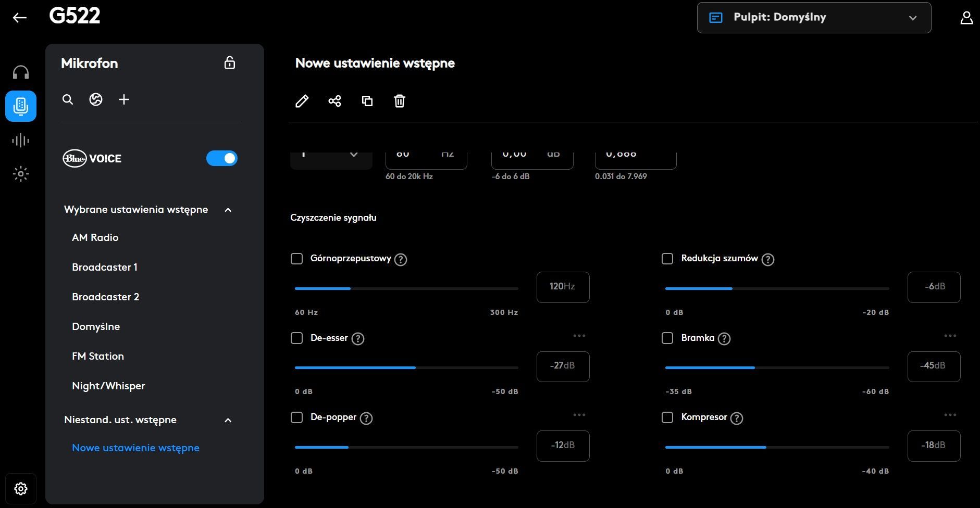Viewport: 980px width, 508px height.
Task: Open De-esser more options (three dots)
Action: pos(579,336)
